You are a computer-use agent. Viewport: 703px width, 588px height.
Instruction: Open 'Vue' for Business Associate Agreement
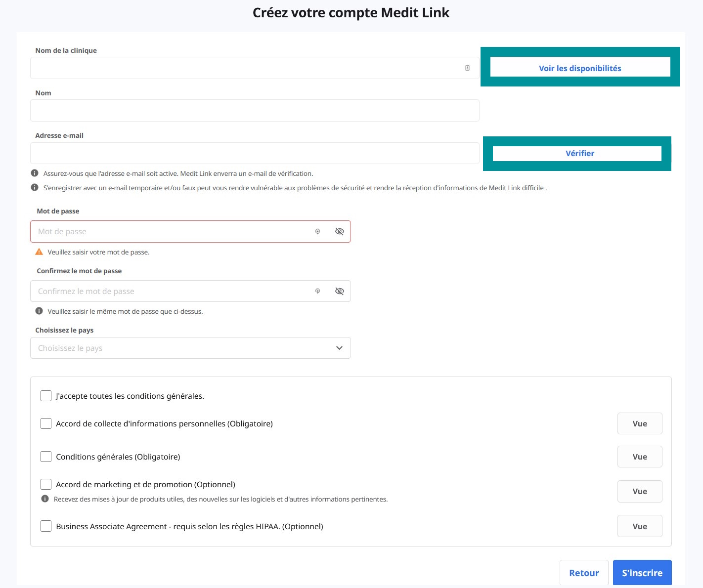pos(640,526)
